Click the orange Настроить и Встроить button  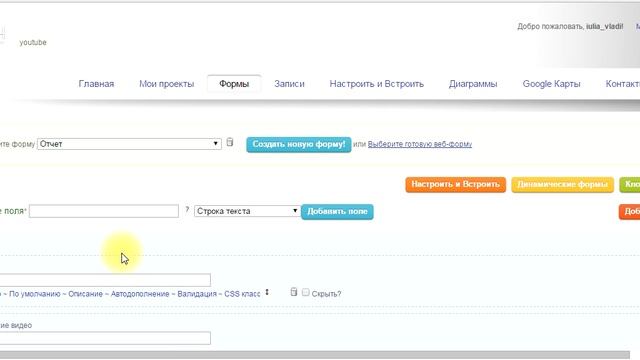tap(456, 184)
